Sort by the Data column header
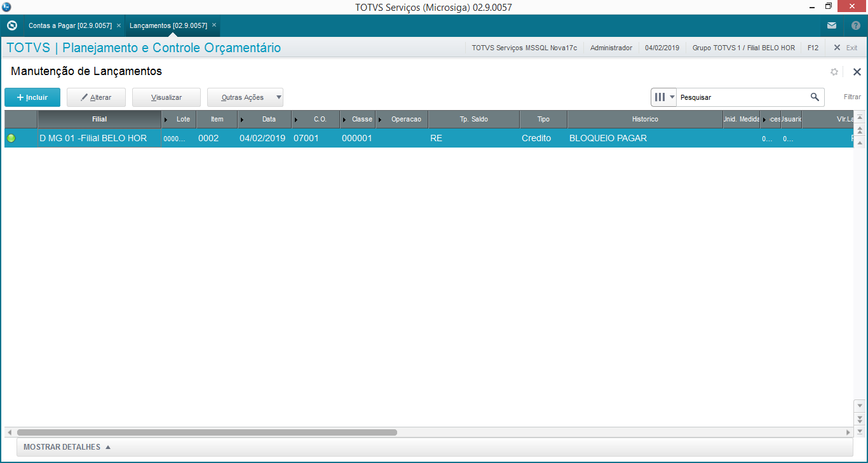The width and height of the screenshot is (868, 463). click(x=264, y=120)
